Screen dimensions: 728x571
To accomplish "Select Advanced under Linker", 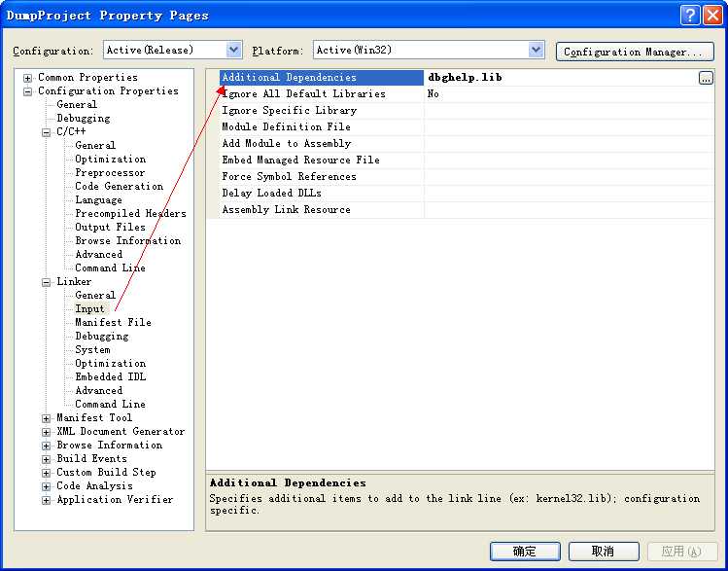I will (x=99, y=391).
